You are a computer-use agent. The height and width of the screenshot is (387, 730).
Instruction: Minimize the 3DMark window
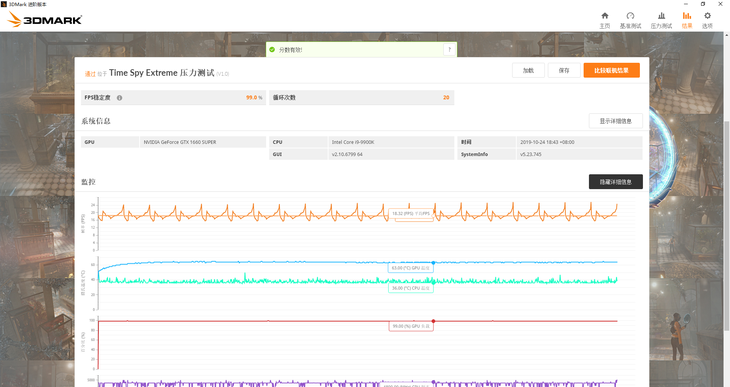(686, 4)
